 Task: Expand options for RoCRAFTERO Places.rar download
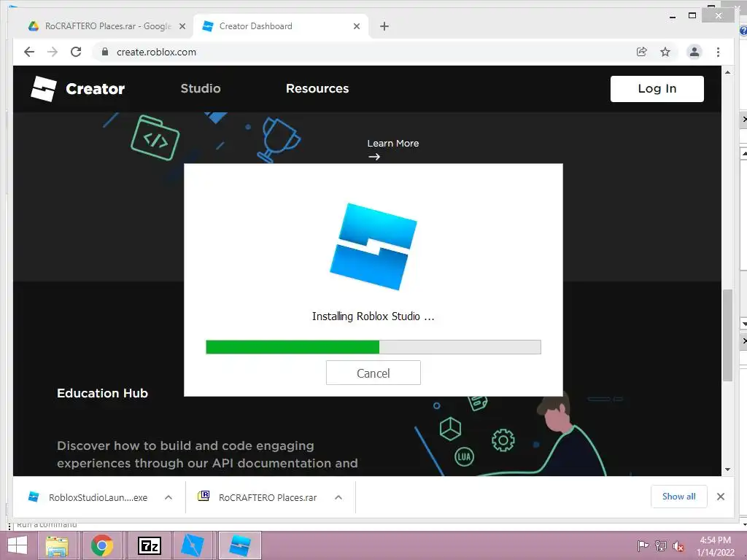click(338, 497)
